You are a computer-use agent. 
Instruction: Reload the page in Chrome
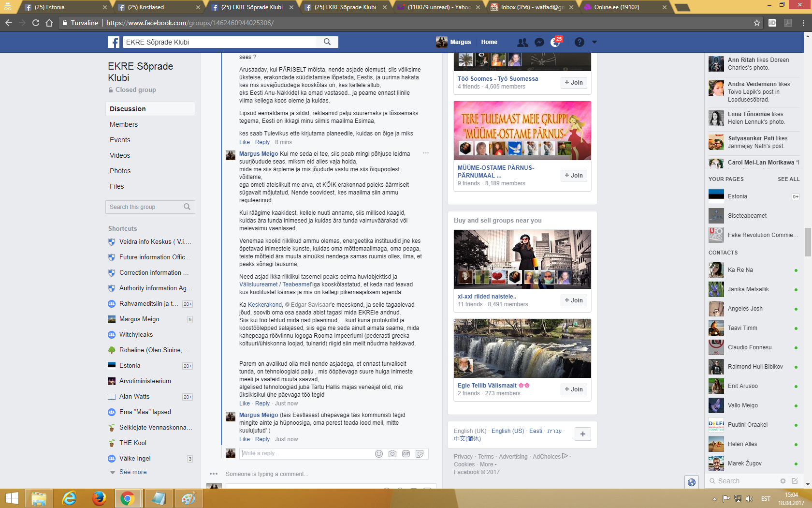click(36, 23)
